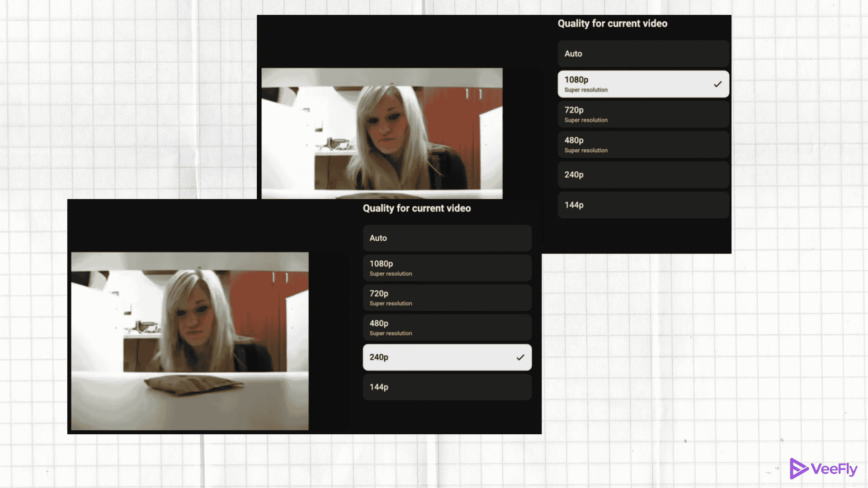Select Auto quality in the top menu
This screenshot has width=868, height=488.
click(x=643, y=53)
